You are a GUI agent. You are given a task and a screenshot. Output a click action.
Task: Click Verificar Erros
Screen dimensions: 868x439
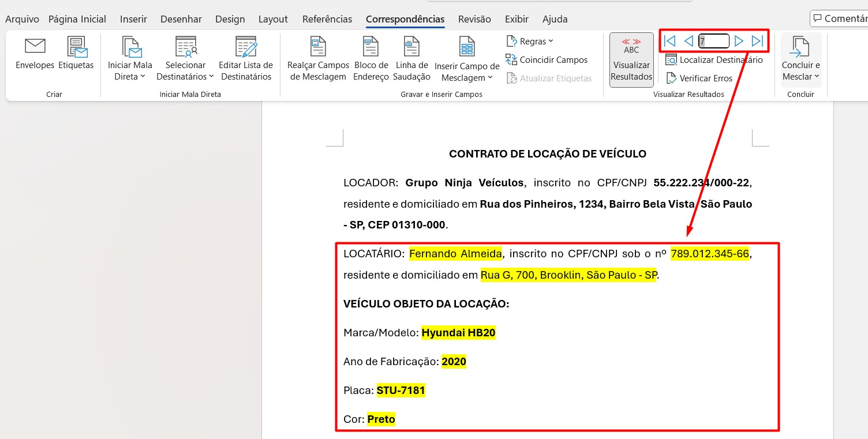(699, 78)
